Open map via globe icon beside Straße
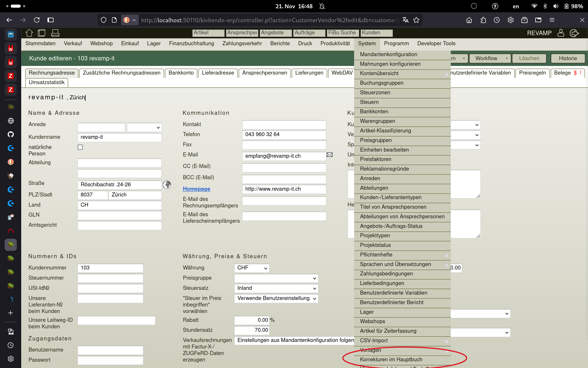 pyautogui.click(x=167, y=185)
